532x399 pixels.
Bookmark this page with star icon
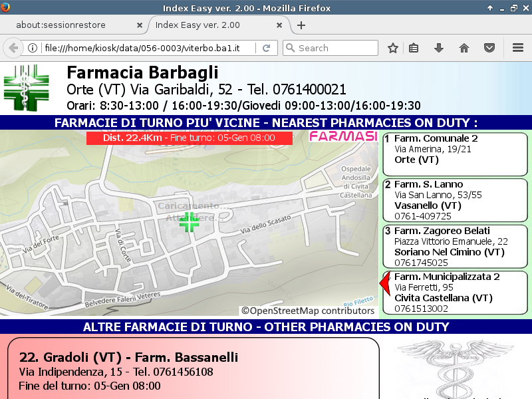393,48
